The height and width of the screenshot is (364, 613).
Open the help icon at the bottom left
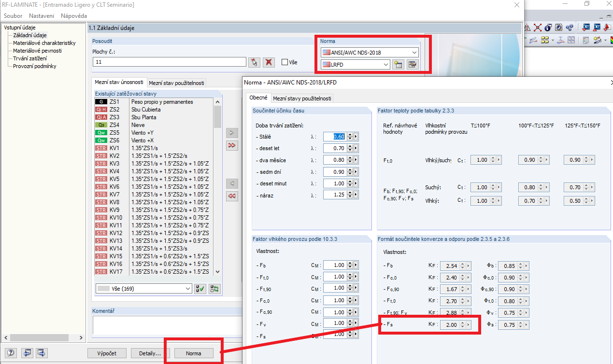point(12,352)
